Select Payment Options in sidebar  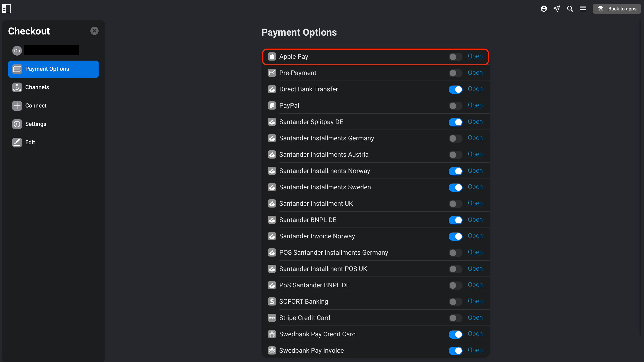[x=53, y=69]
